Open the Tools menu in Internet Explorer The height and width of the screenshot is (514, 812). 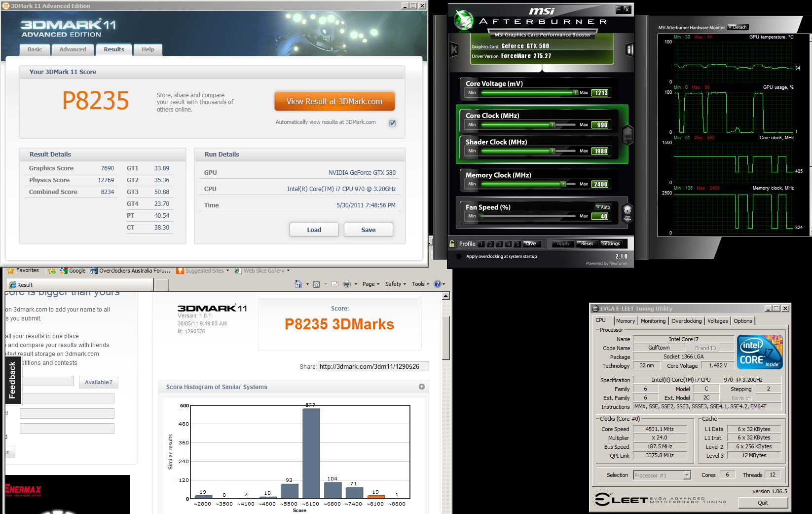(420, 284)
